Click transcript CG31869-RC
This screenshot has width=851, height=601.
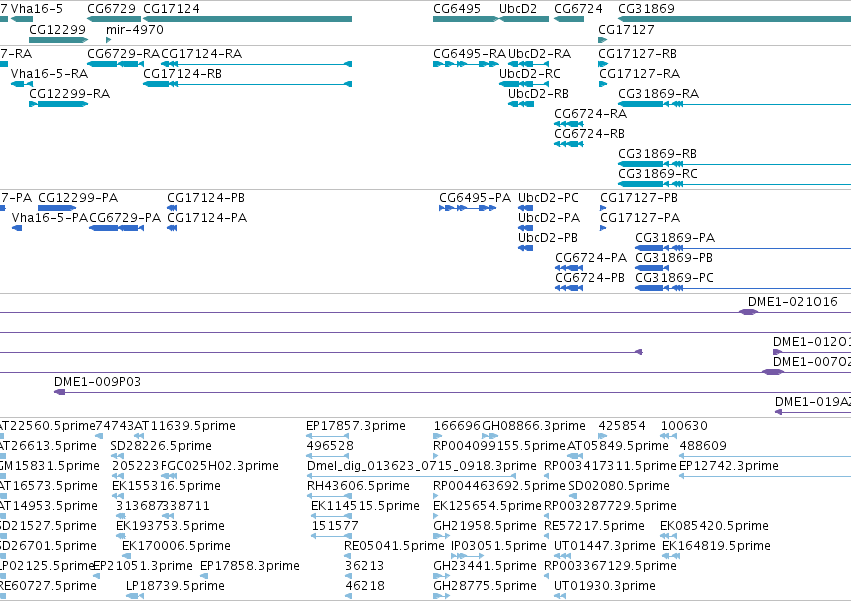[x=658, y=174]
